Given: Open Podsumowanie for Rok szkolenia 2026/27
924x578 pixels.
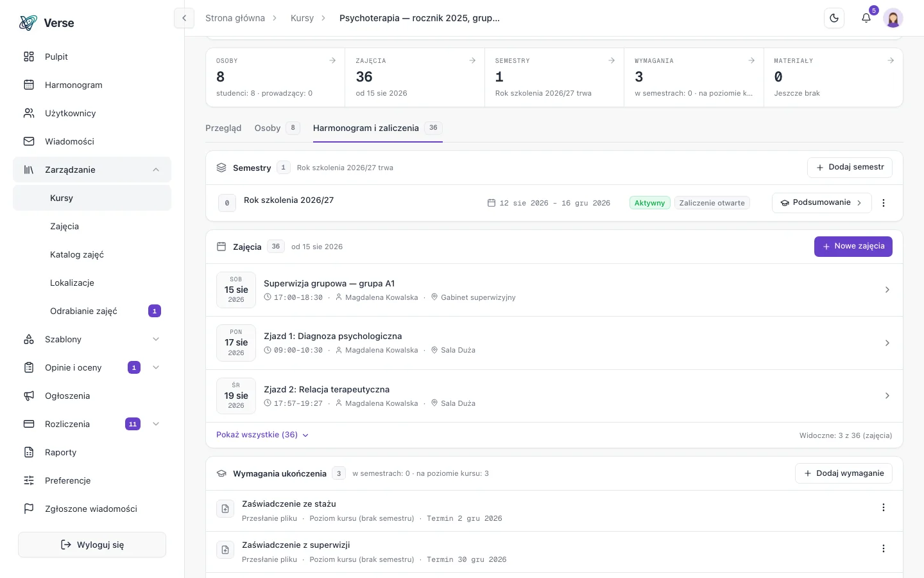Looking at the screenshot, I should 821,203.
